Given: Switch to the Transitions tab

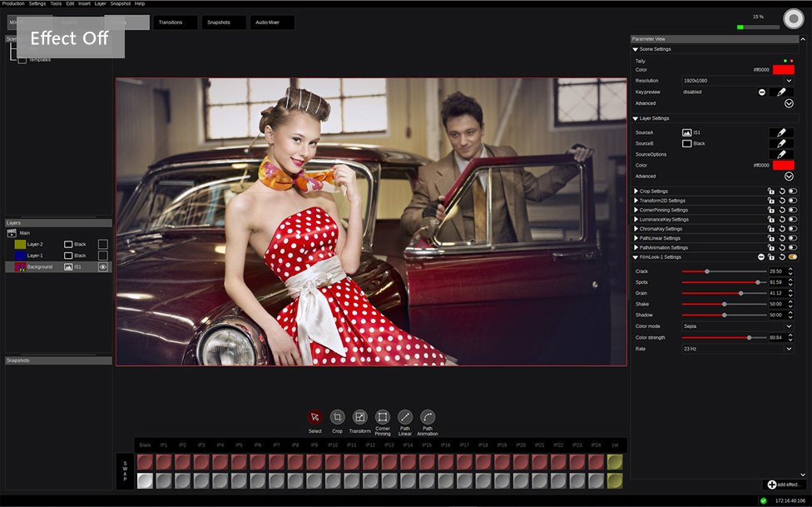Looking at the screenshot, I should (175, 22).
